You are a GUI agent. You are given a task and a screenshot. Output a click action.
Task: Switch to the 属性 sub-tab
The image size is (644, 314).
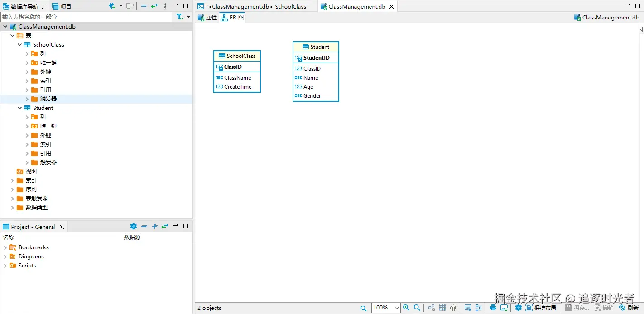point(208,17)
